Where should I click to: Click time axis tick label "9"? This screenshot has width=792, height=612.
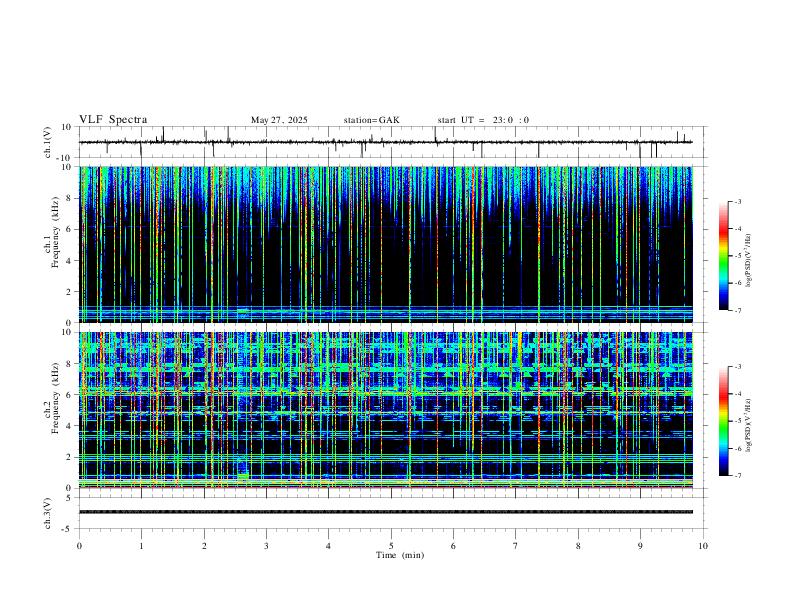click(640, 546)
